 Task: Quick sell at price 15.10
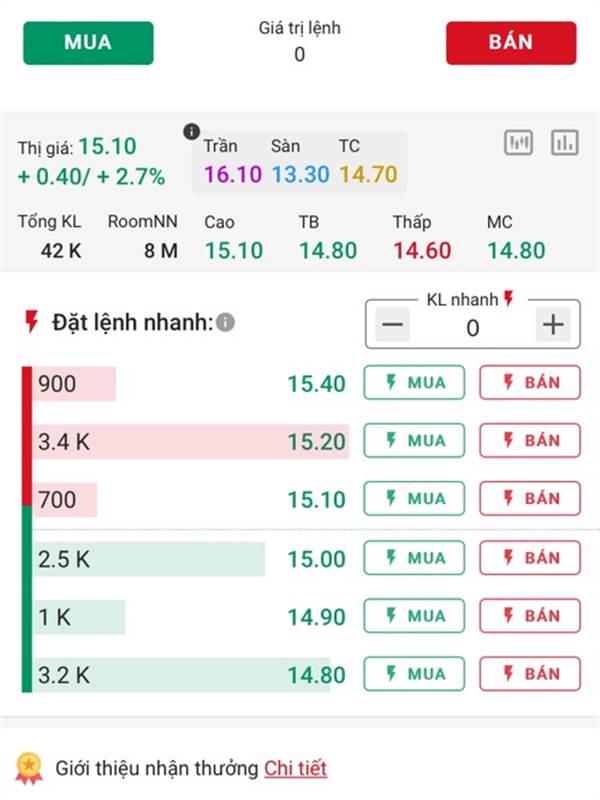[530, 498]
